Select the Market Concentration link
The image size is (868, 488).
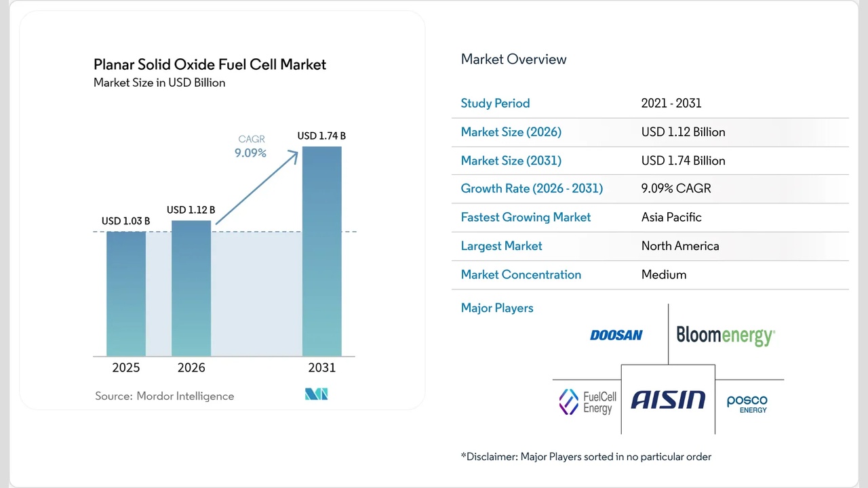tap(521, 274)
